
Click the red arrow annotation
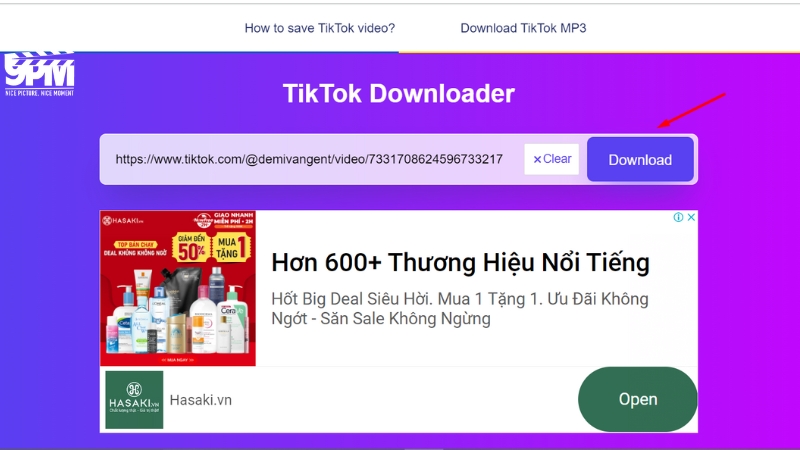coord(691,110)
